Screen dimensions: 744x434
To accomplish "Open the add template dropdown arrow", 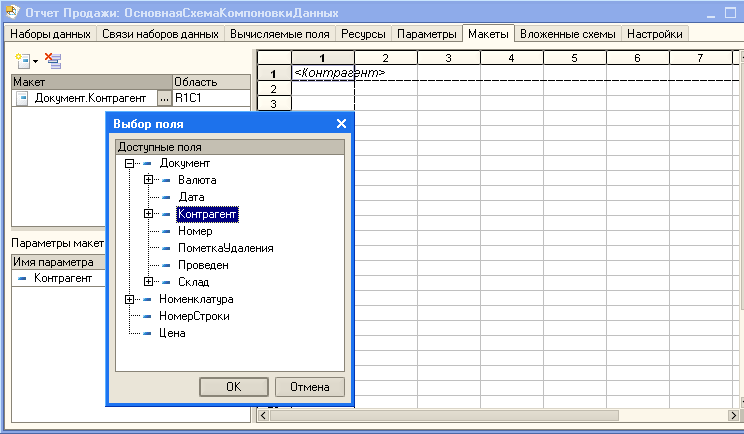I will [36, 62].
